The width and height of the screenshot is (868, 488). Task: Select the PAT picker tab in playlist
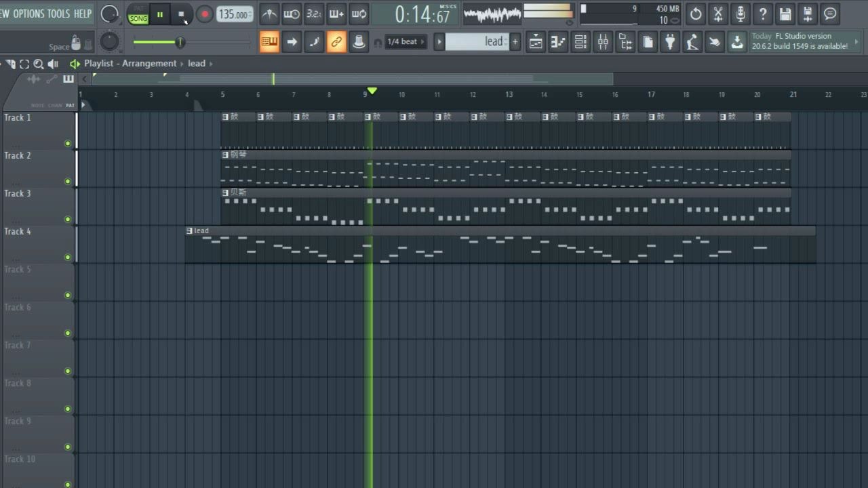point(70,105)
